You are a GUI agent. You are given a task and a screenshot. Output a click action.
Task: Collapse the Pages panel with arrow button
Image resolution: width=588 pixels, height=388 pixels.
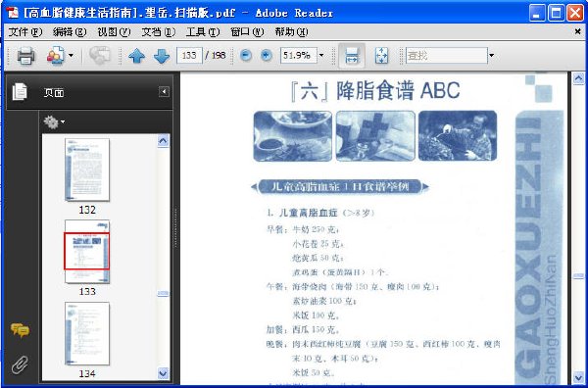(x=164, y=92)
